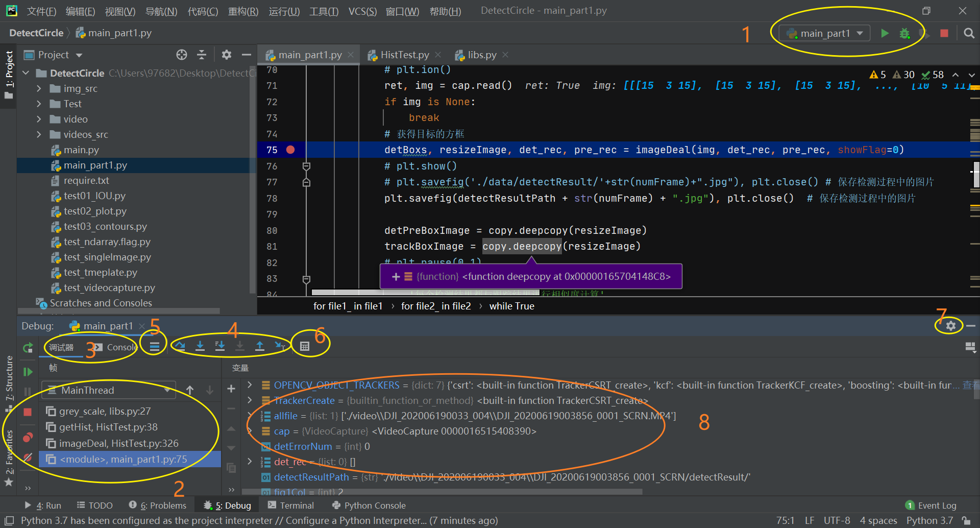Toggle Mute Breakpoints in the Debug panel
Screen dimensions: 980x528
(28, 458)
